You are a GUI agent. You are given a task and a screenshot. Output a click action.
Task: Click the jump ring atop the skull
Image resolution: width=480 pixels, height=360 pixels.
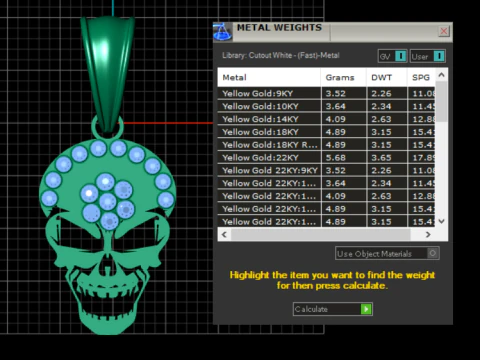coord(94,127)
